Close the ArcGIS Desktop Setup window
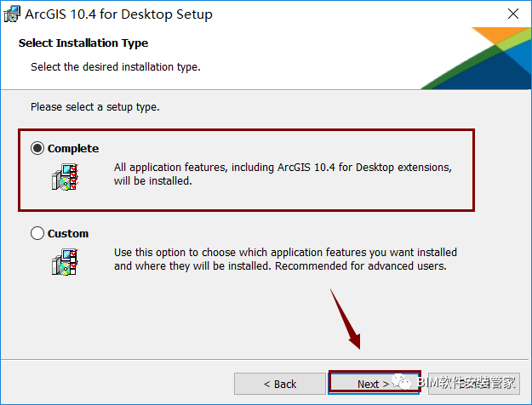 pyautogui.click(x=513, y=14)
